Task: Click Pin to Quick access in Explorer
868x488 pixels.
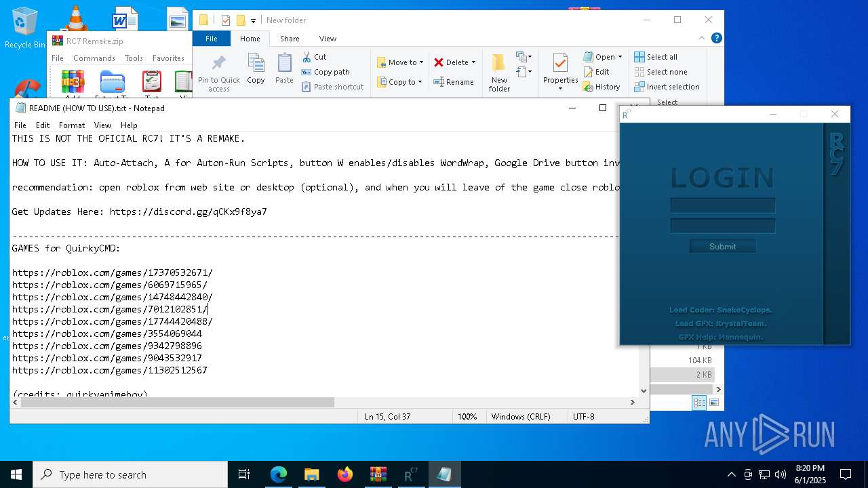Action: tap(219, 73)
